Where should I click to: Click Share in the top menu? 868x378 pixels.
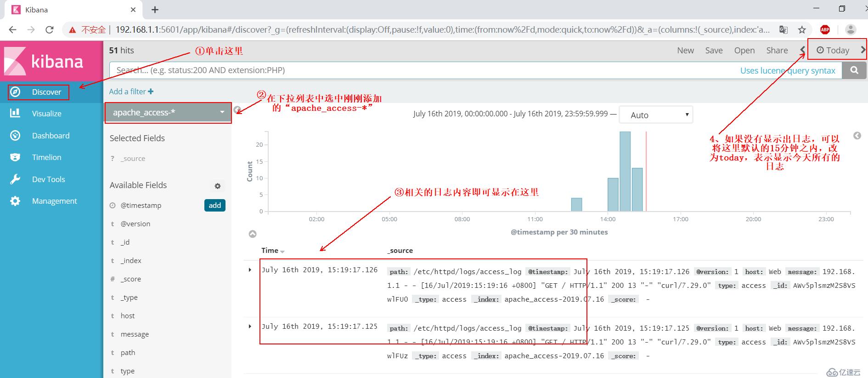click(x=777, y=50)
